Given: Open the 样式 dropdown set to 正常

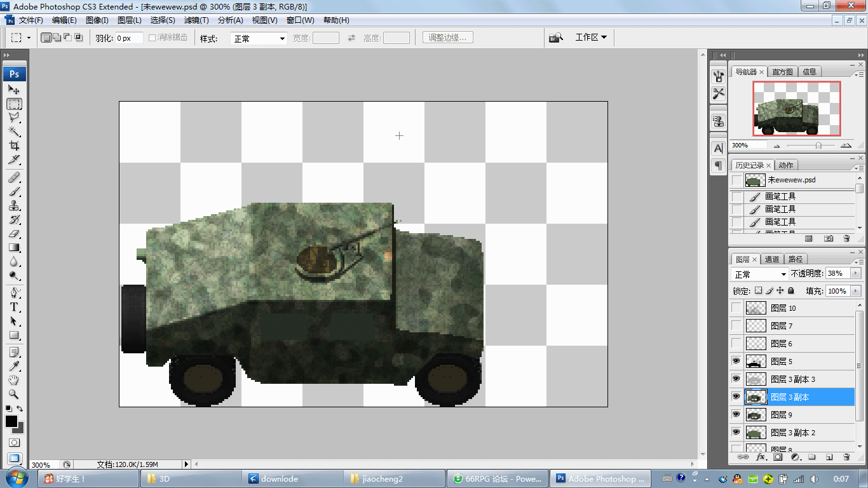Looking at the screenshot, I should click(x=259, y=38).
